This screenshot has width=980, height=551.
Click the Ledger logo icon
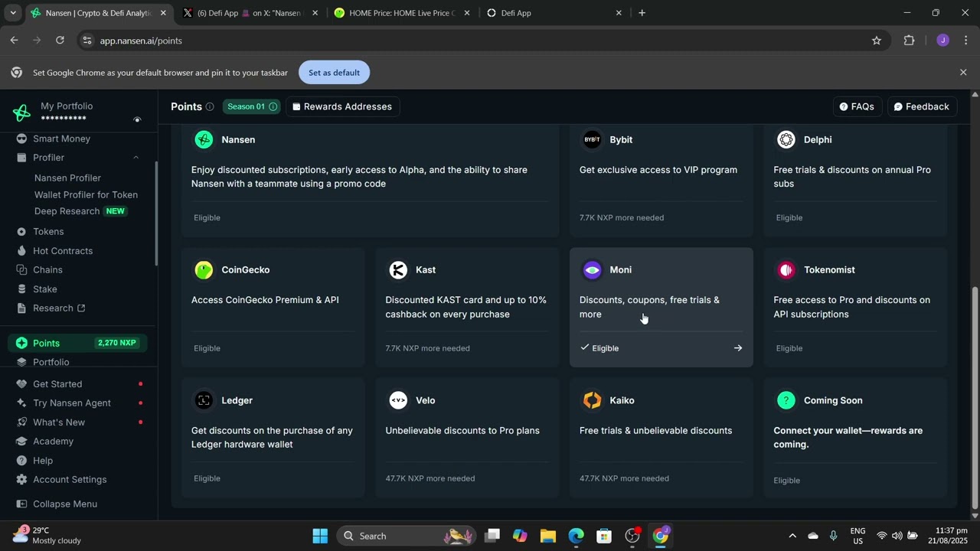tap(204, 400)
